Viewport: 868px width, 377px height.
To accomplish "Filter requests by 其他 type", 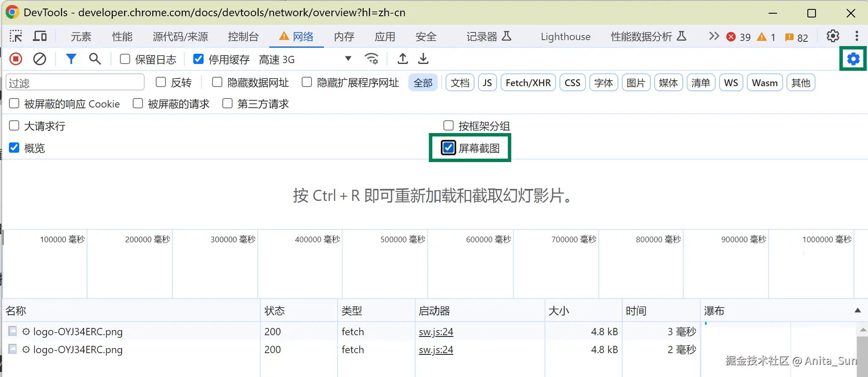I will [801, 83].
